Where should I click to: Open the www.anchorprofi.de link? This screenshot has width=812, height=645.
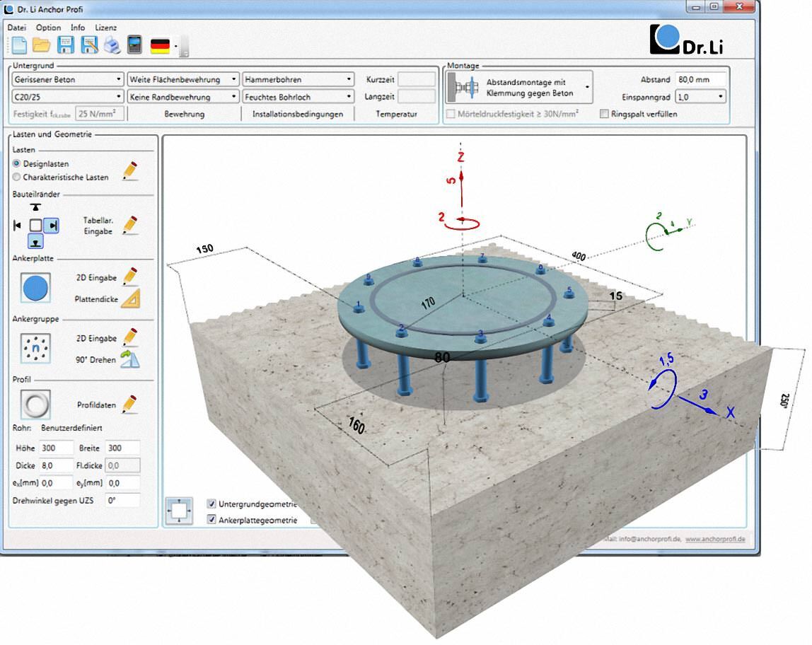[x=715, y=539]
